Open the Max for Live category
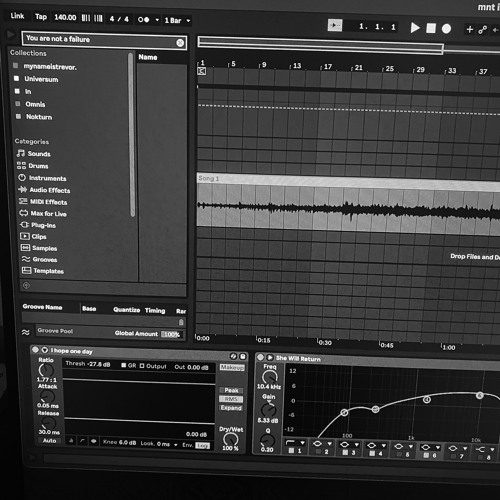The height and width of the screenshot is (500, 500). pos(43,213)
